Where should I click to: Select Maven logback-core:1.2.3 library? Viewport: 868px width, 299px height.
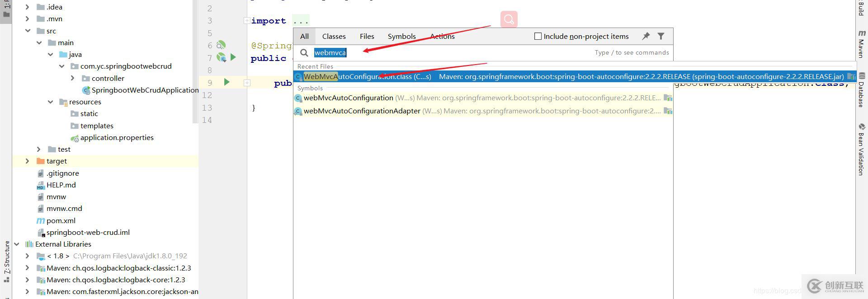pos(116,280)
